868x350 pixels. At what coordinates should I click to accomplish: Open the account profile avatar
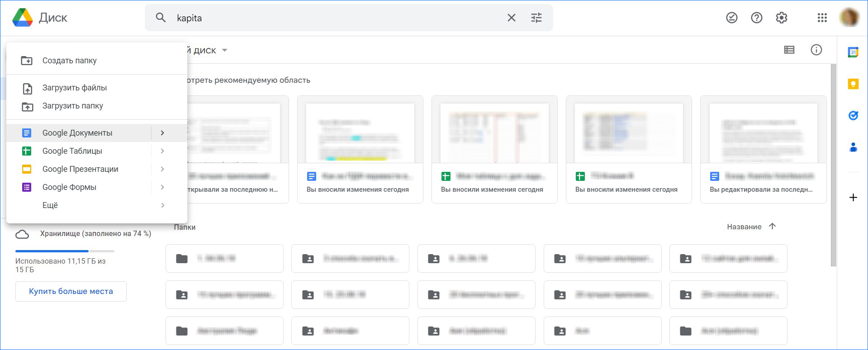[x=849, y=18]
